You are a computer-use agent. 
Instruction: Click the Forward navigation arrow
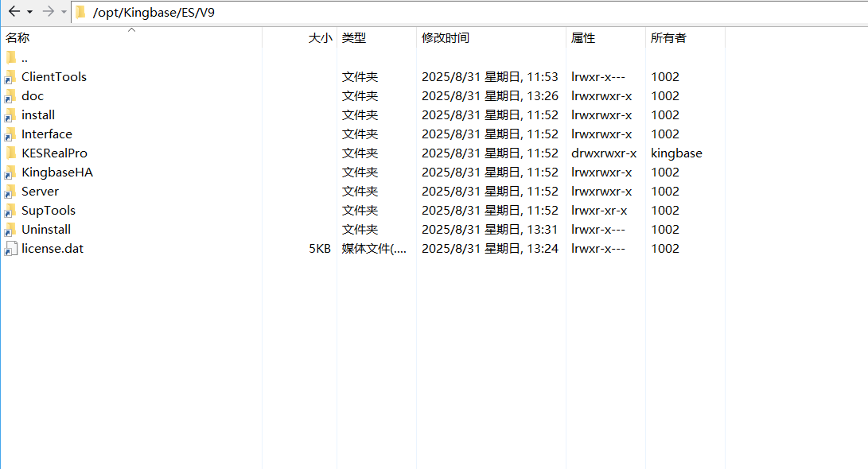[49, 11]
